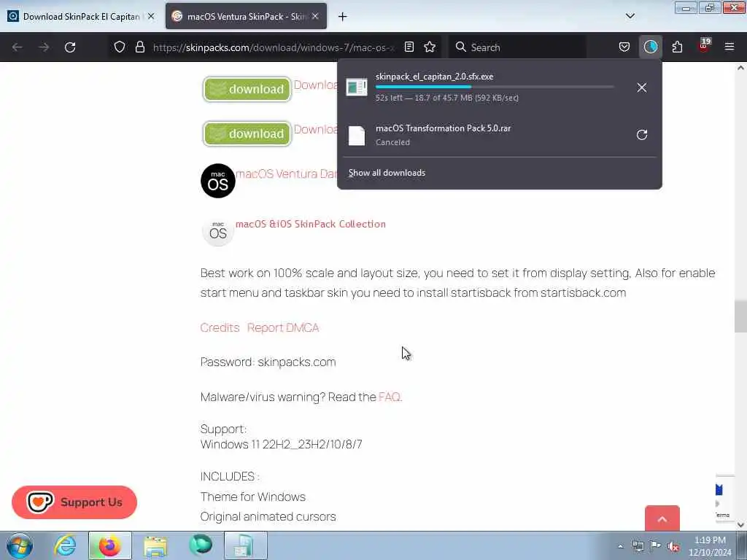Reload the current page

70,47
